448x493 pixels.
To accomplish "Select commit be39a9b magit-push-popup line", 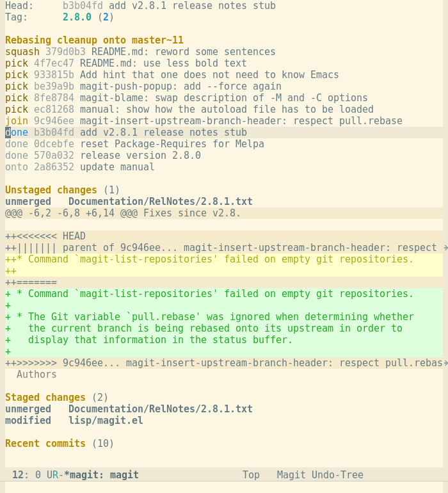I will tap(143, 86).
